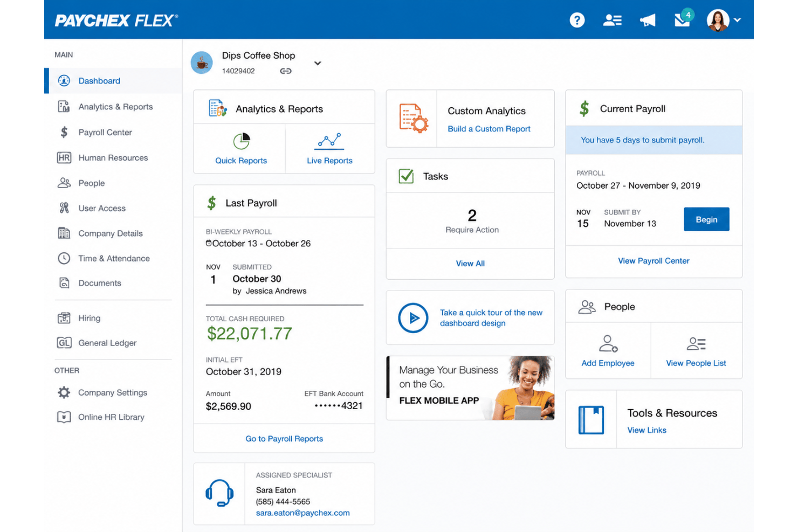Click the Paychex Flex logo
The width and height of the screenshot is (798, 532).
[116, 20]
